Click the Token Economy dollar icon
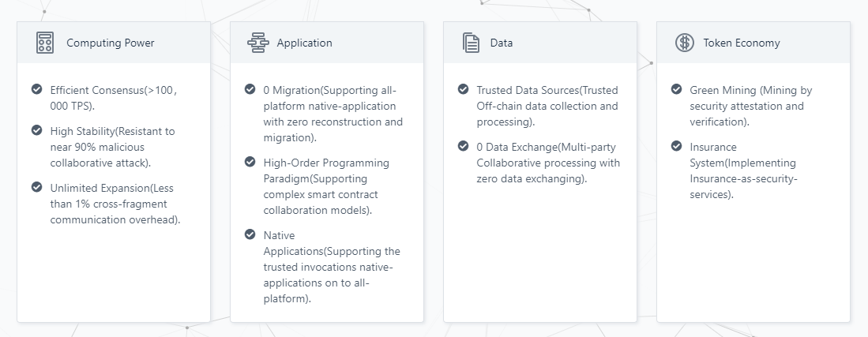 click(x=685, y=43)
